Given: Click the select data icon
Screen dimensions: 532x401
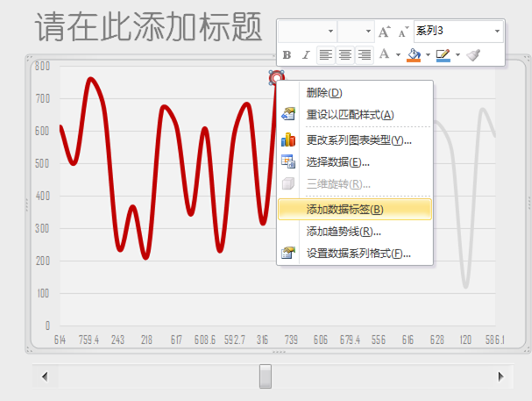Looking at the screenshot, I should 288,161.
